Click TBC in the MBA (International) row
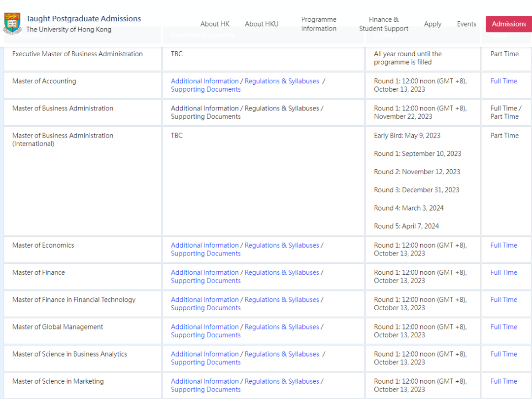Screen dimensions: 532x399 tap(177, 136)
